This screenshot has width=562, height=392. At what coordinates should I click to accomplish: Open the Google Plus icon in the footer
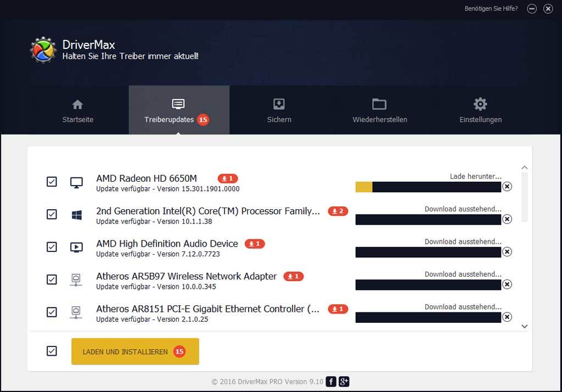click(x=344, y=382)
